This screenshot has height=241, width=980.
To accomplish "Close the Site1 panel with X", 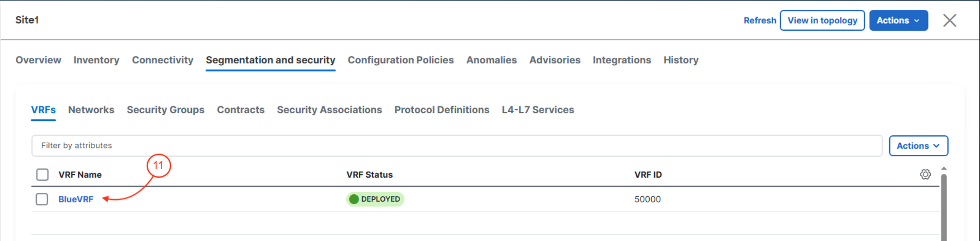I will tap(949, 20).
